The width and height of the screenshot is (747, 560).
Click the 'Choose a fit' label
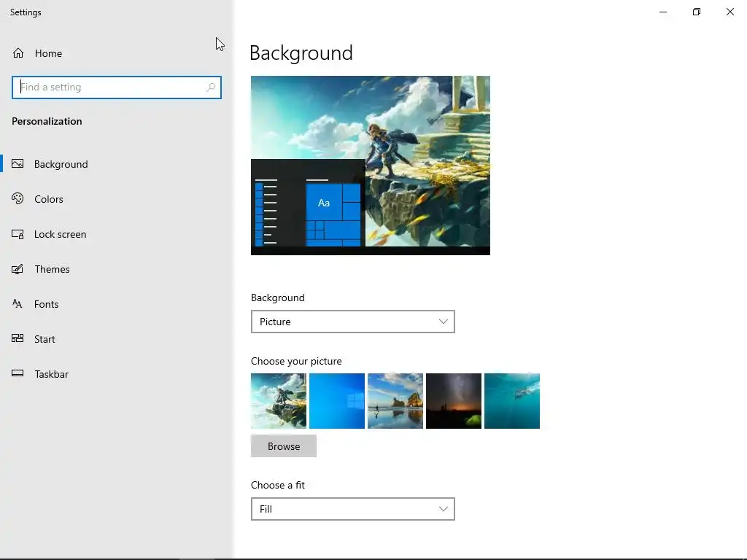pyautogui.click(x=278, y=485)
